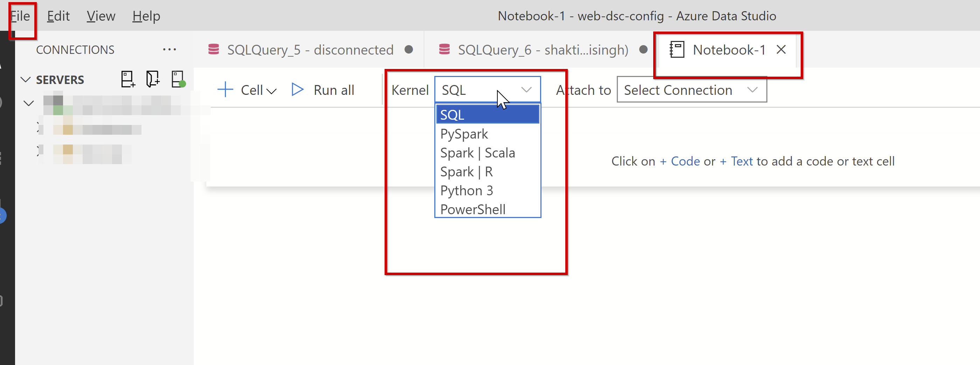Open the View menu
This screenshot has height=365, width=980.
click(101, 16)
